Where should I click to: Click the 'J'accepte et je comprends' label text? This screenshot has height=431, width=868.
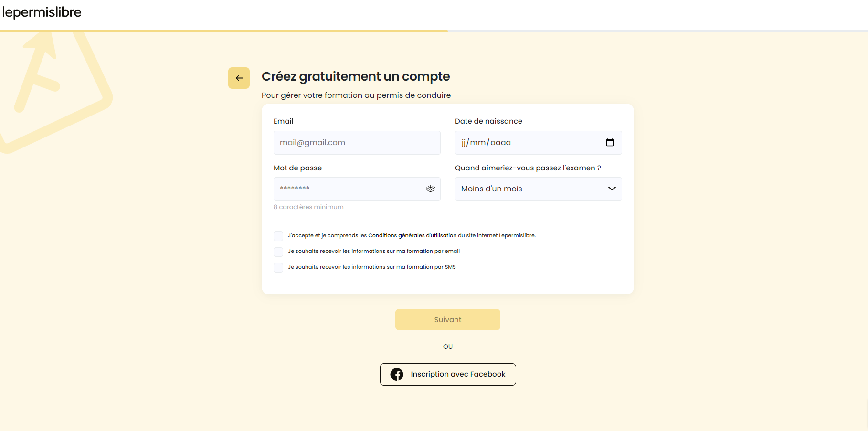pos(412,235)
